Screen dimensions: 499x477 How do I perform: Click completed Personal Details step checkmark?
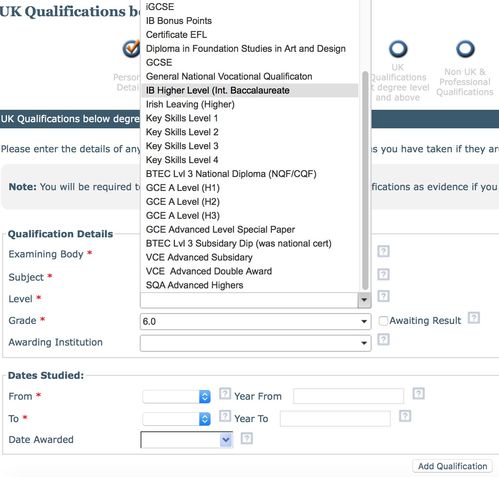[131, 49]
